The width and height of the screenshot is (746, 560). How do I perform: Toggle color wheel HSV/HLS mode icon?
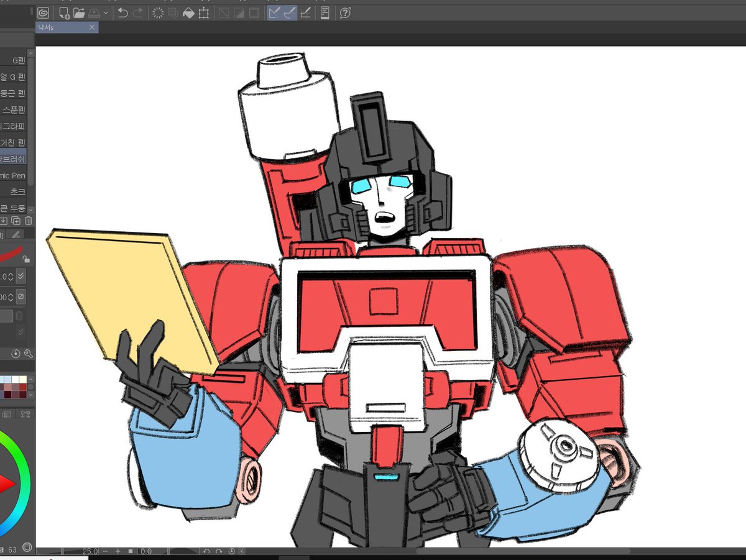(x=27, y=548)
